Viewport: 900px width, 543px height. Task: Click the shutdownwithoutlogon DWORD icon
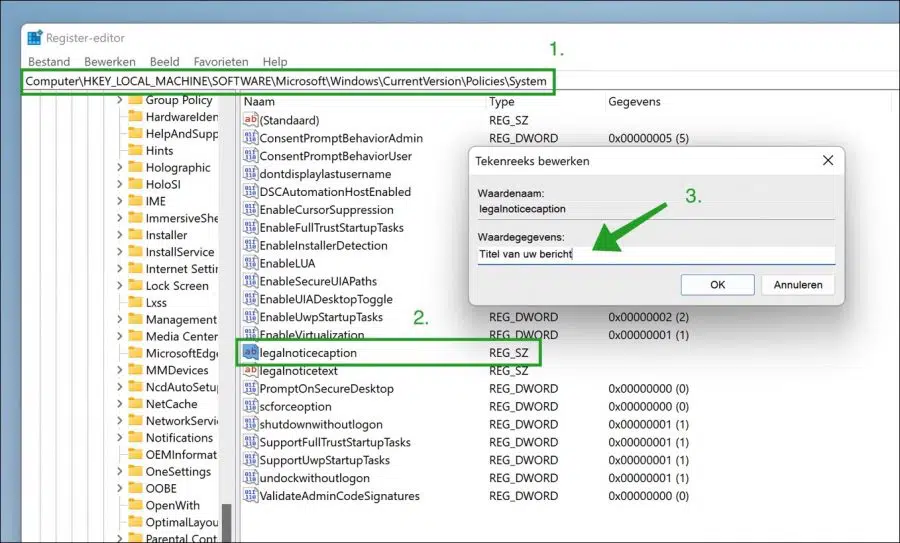(250, 424)
